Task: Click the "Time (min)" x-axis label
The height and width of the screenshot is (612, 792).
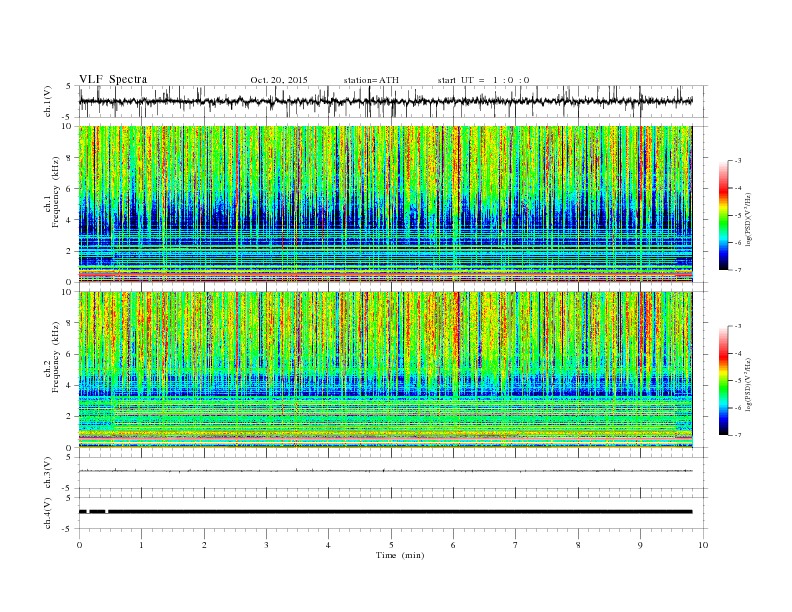Action: (400, 555)
